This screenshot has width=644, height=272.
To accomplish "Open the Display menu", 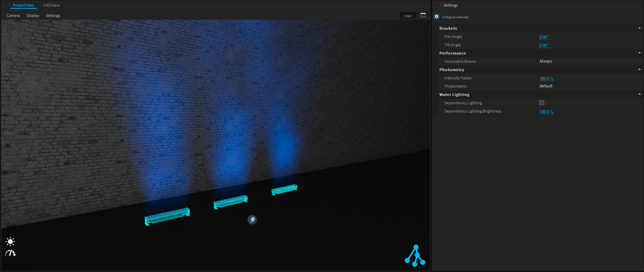I will (33, 16).
